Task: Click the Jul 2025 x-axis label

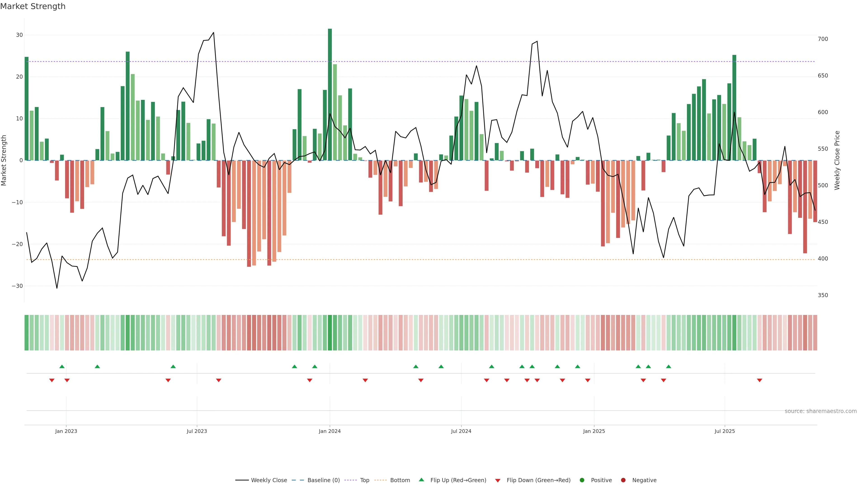Action: pyautogui.click(x=724, y=431)
